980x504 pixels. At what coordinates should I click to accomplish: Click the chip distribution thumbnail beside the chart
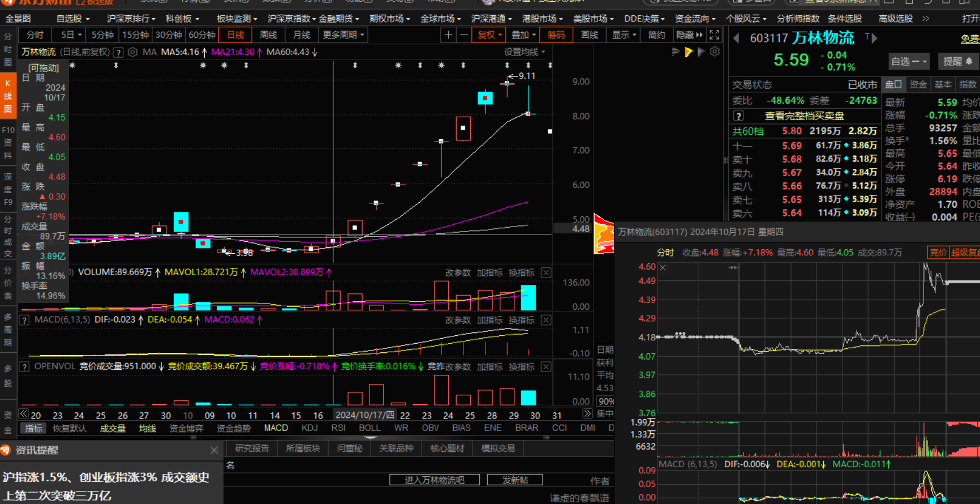click(604, 234)
